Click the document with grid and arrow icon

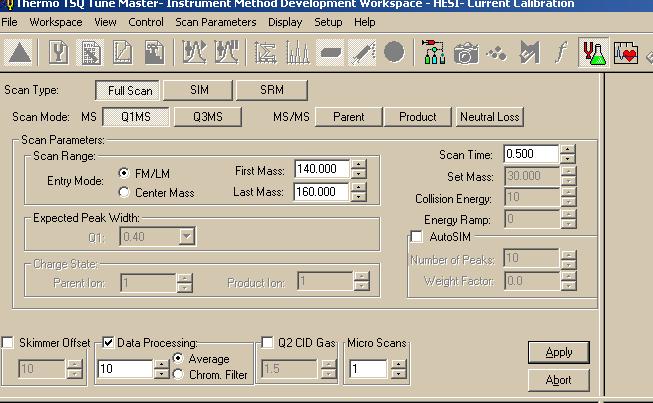[90, 53]
